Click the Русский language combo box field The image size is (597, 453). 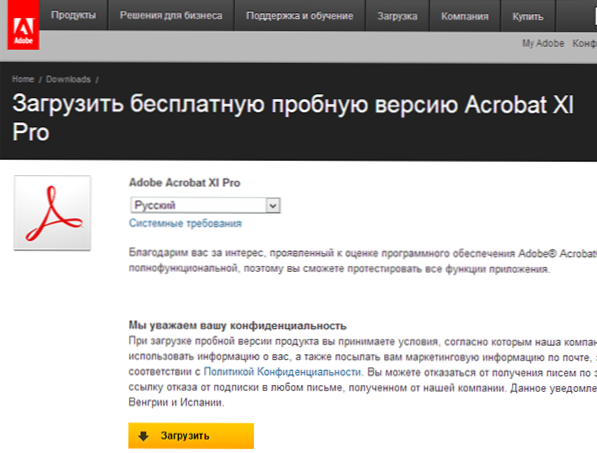(x=206, y=206)
